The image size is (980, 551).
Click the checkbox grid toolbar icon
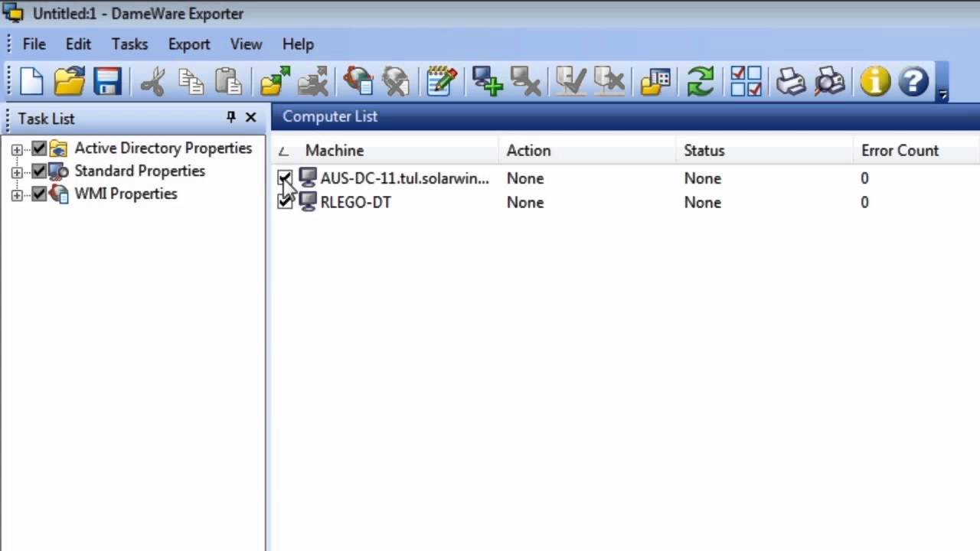(x=746, y=81)
